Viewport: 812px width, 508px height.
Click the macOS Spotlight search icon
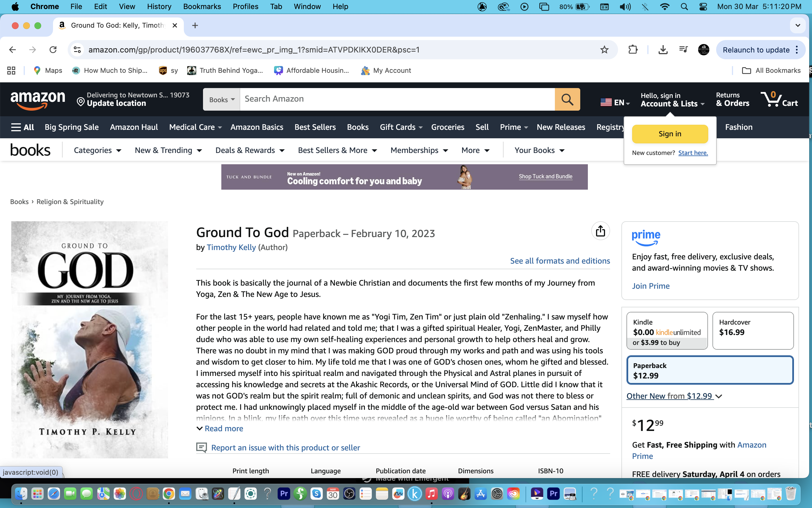[684, 7]
